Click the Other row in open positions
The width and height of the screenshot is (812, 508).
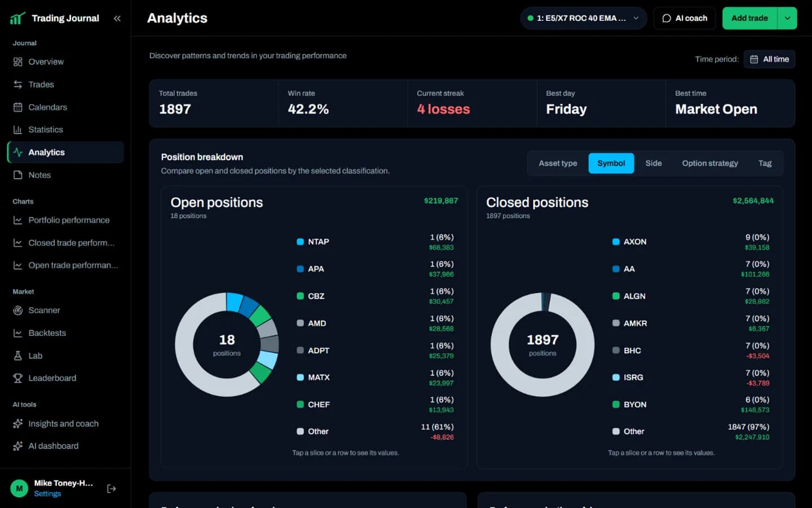click(x=375, y=431)
